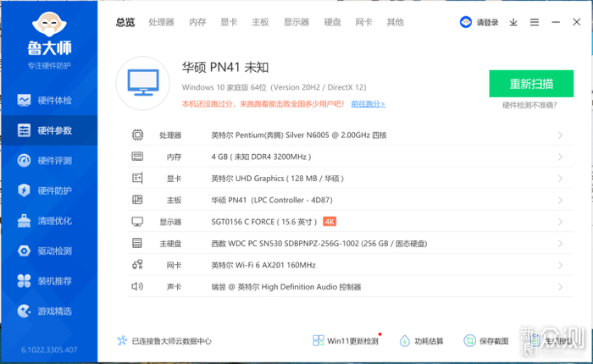Click 英特尔 UHD Graphics text
Image resolution: width=593 pixels, height=364 pixels.
[277, 178]
